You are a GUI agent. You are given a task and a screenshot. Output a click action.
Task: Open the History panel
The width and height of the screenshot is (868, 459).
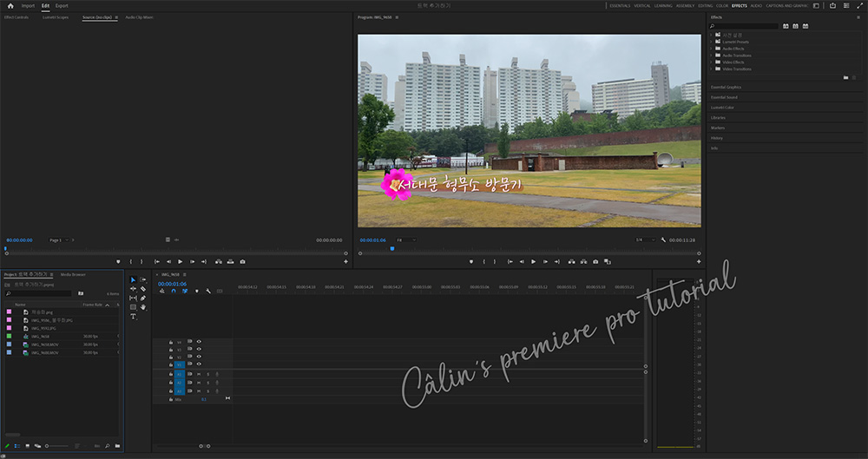pyautogui.click(x=717, y=138)
